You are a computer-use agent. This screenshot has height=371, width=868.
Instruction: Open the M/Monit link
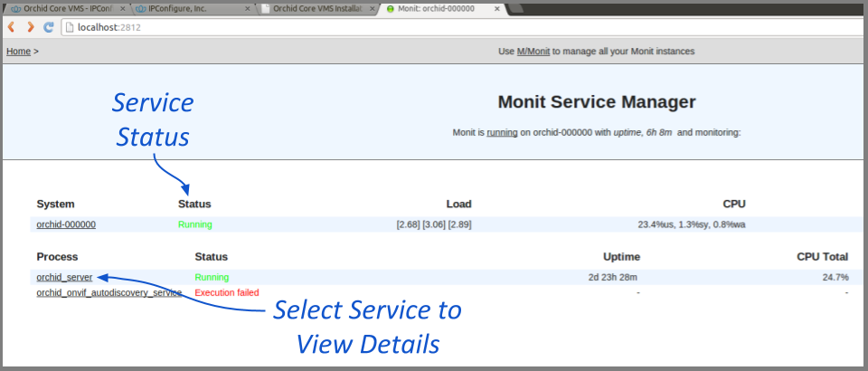point(533,51)
